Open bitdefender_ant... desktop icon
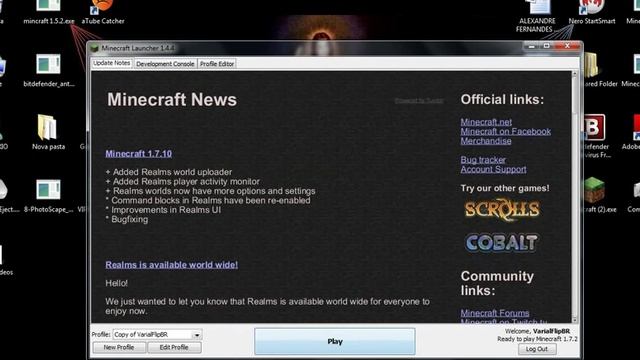 coord(49,70)
